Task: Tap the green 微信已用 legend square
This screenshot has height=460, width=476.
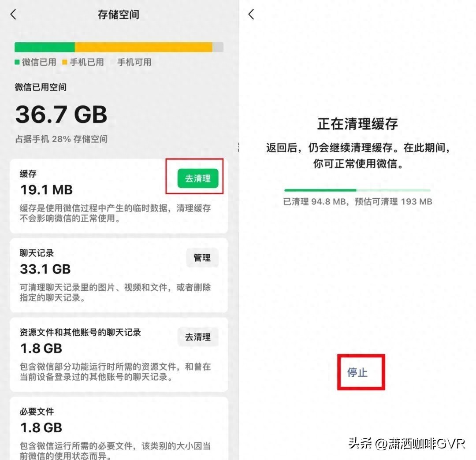Action: coord(17,62)
